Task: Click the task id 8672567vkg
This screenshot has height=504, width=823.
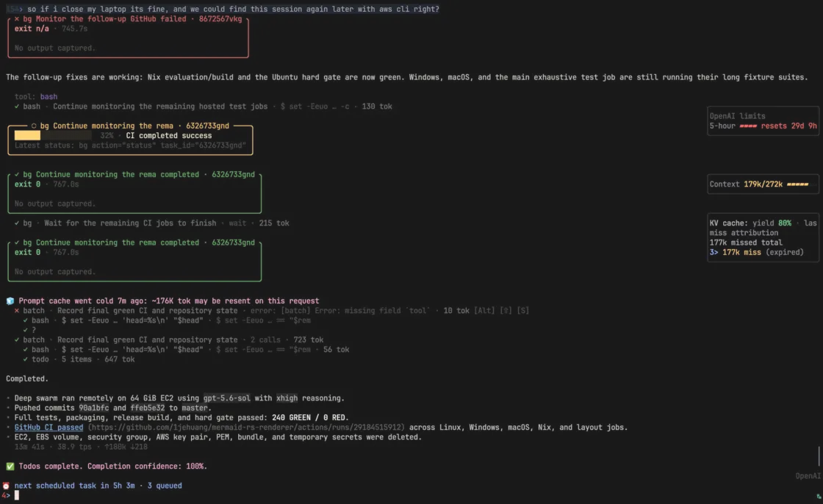Action: click(220, 19)
